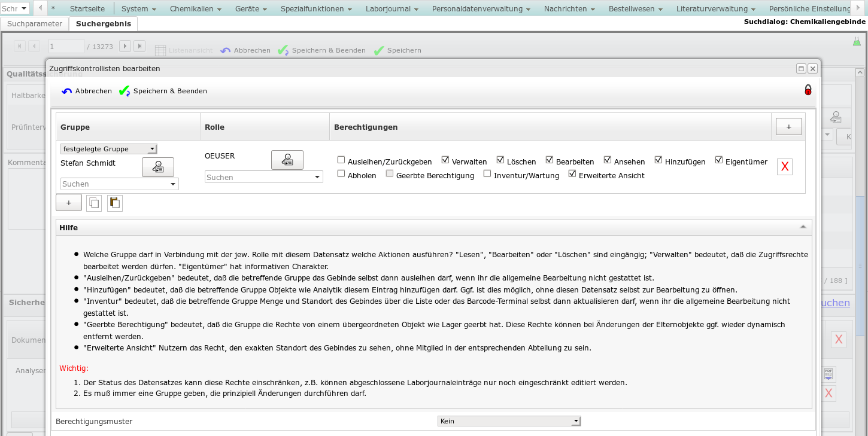Open role search button beside OEUSER
The image size is (868, 436).
coord(287,160)
